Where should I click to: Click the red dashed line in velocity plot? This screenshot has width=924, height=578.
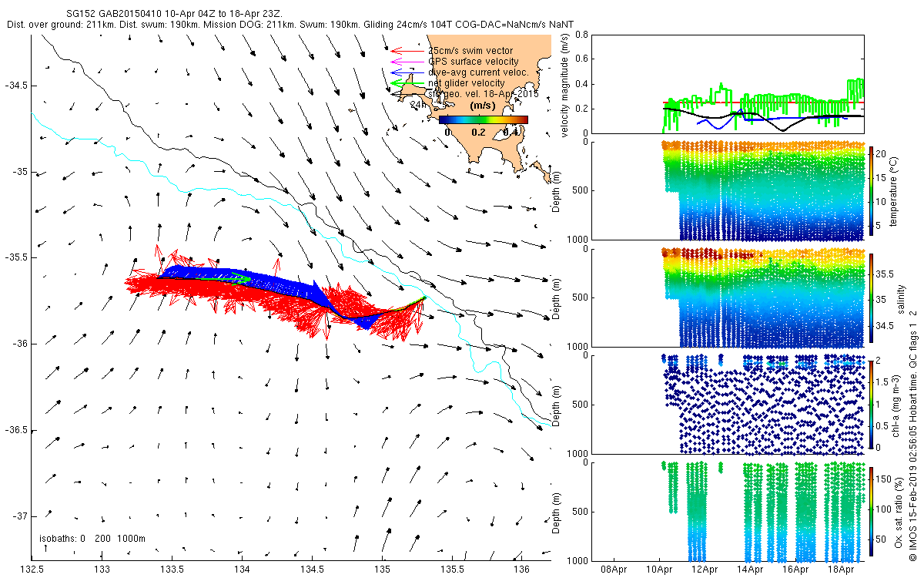click(762, 102)
